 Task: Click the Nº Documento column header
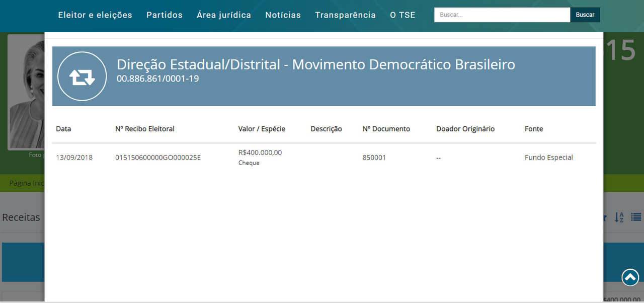pos(386,129)
